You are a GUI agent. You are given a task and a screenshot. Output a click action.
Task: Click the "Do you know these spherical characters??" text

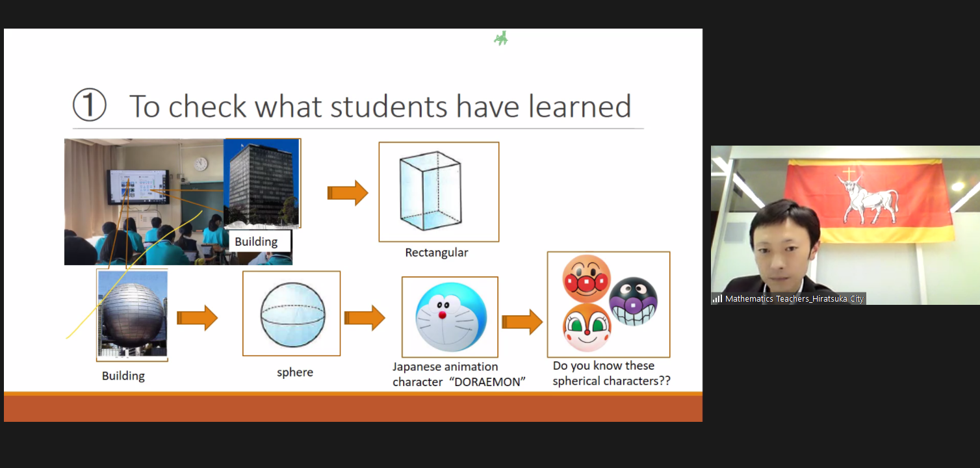612,374
